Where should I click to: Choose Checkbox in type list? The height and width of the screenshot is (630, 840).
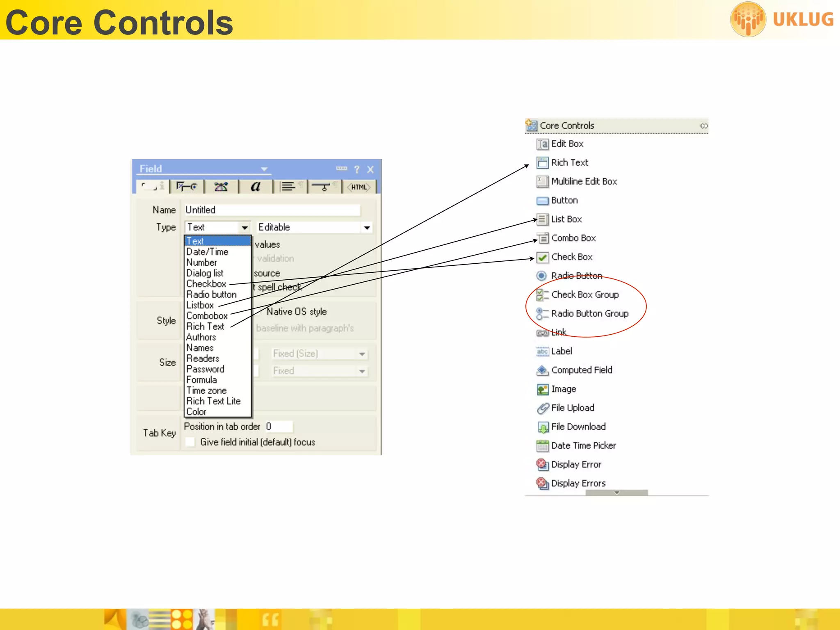(206, 284)
